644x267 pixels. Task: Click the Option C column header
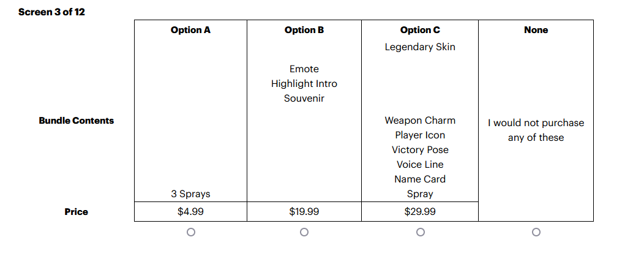(420, 30)
